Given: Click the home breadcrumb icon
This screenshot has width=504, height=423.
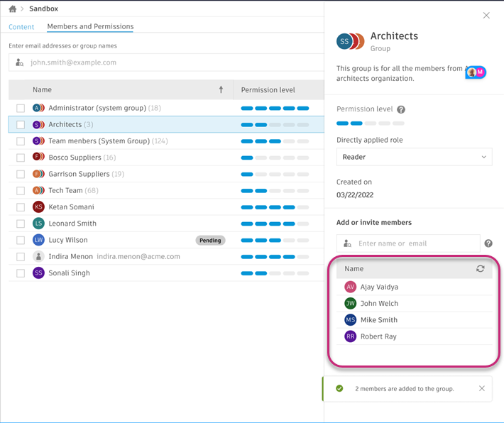Looking at the screenshot, I should [x=12, y=9].
